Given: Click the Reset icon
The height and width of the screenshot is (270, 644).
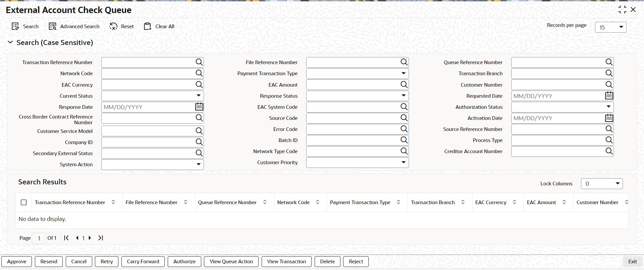Looking at the screenshot, I should pyautogui.click(x=113, y=27).
